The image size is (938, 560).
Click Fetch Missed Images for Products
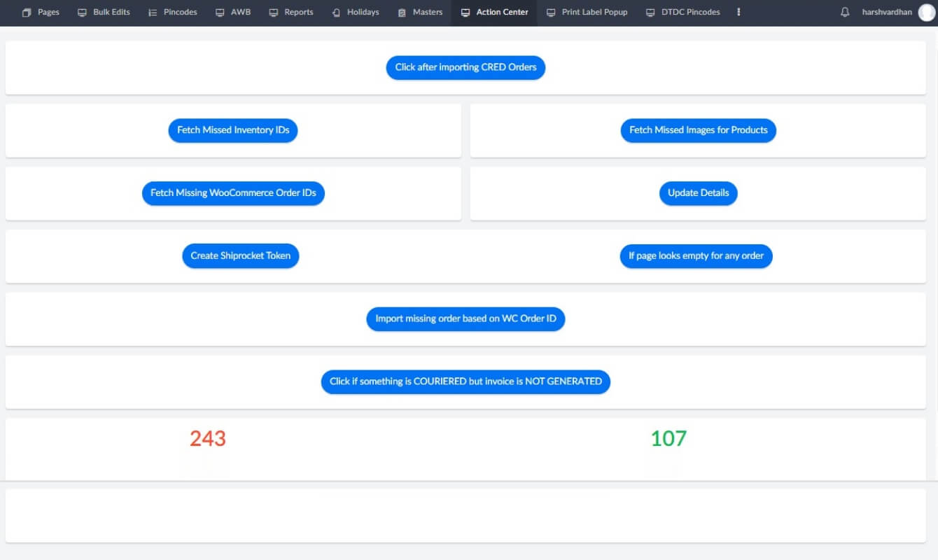point(698,130)
